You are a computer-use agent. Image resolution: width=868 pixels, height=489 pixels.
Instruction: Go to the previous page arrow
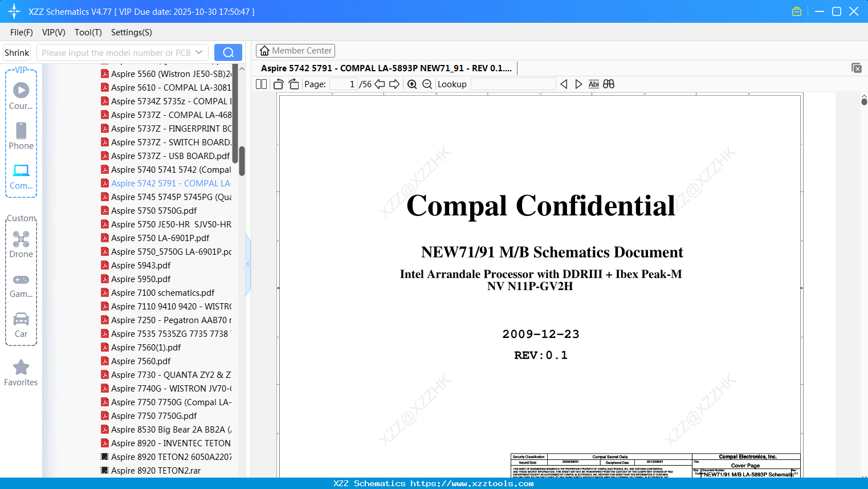pyautogui.click(x=380, y=84)
